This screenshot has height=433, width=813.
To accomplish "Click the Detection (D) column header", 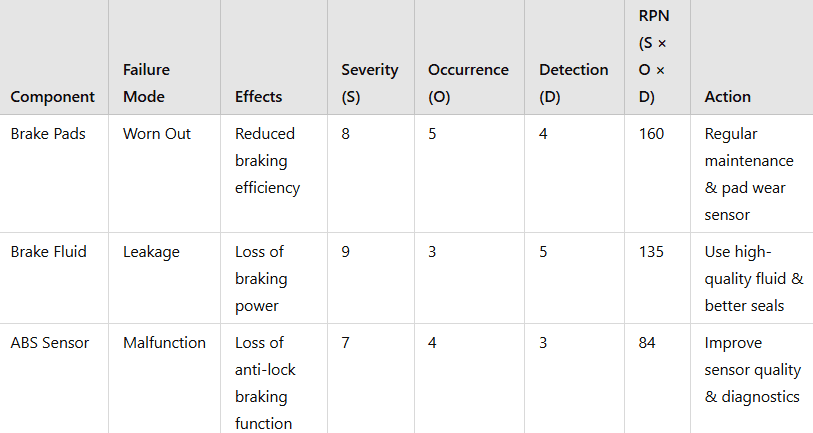I will pos(573,83).
